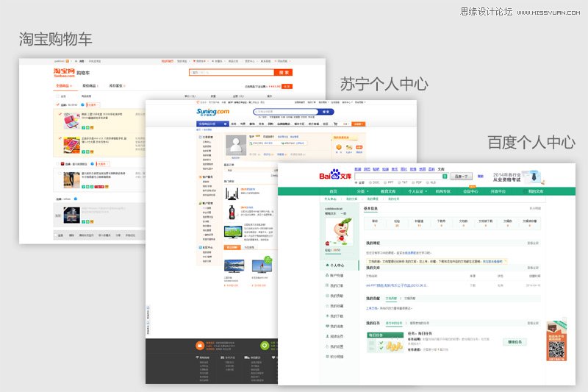The width and height of the screenshot is (588, 392).
Task: Click the Suning default user avatar
Action: click(236, 145)
